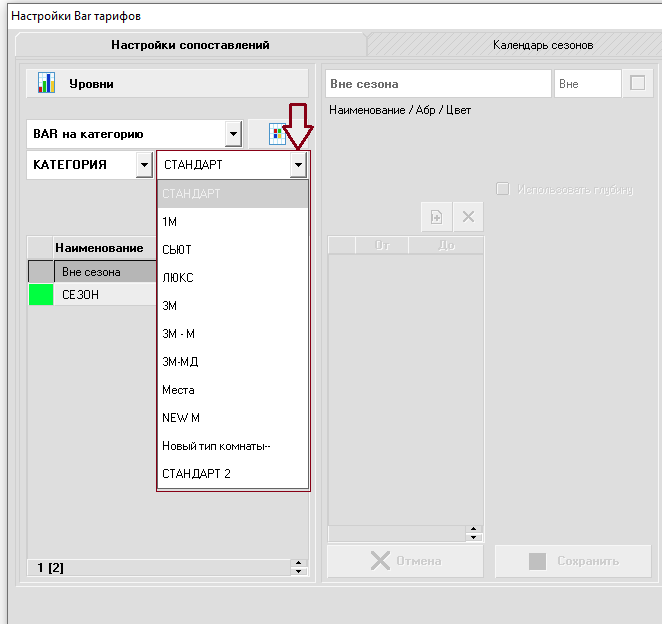Click the Уровни bar chart icon
This screenshot has width=662, height=624.
coord(45,83)
